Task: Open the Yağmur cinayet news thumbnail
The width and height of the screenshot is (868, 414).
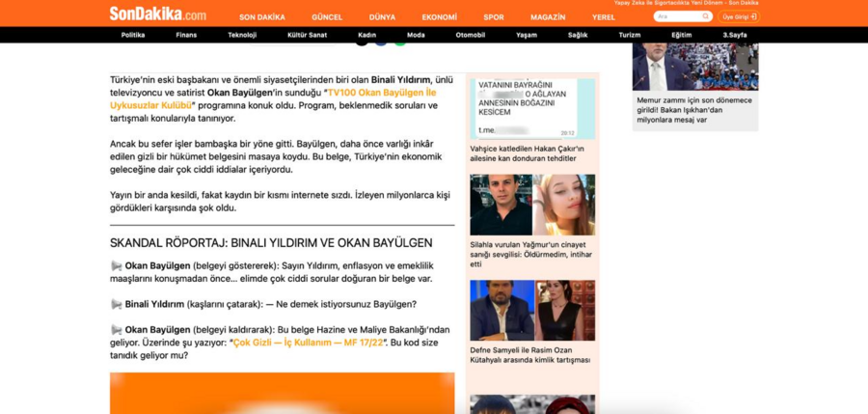Action: pyautogui.click(x=532, y=205)
